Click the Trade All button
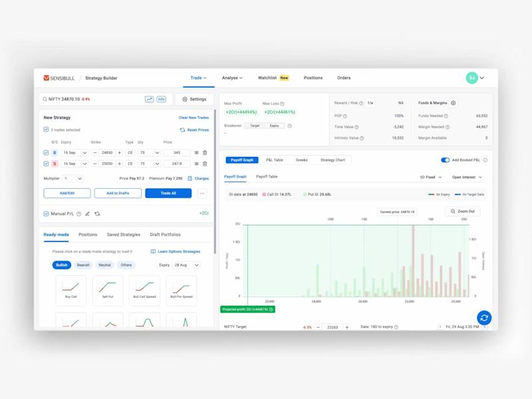The height and width of the screenshot is (399, 532). (x=168, y=194)
